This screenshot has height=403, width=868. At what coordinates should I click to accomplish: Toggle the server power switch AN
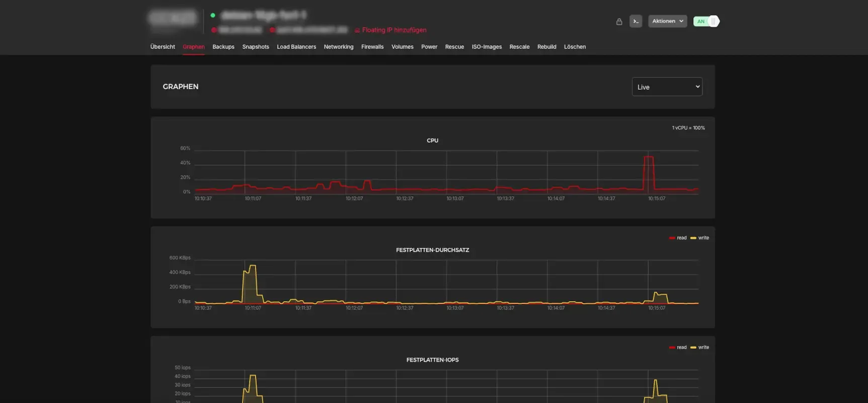[x=706, y=21]
